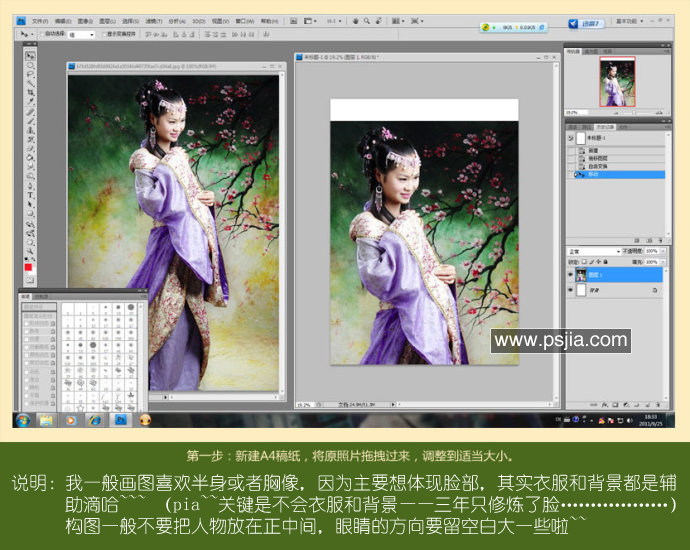690x550 pixels.
Task: Check the Scattering box in Brushes panel
Action: coord(26,331)
